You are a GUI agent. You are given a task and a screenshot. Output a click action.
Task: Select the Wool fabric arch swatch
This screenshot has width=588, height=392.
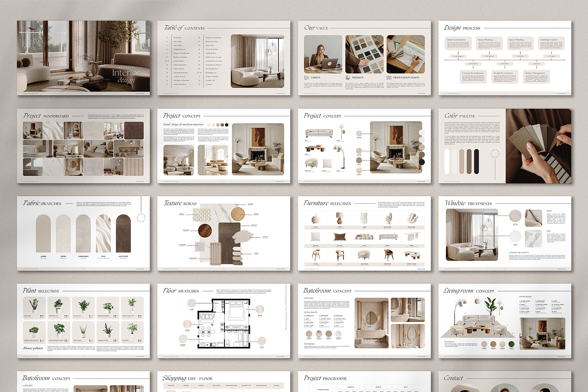click(63, 233)
